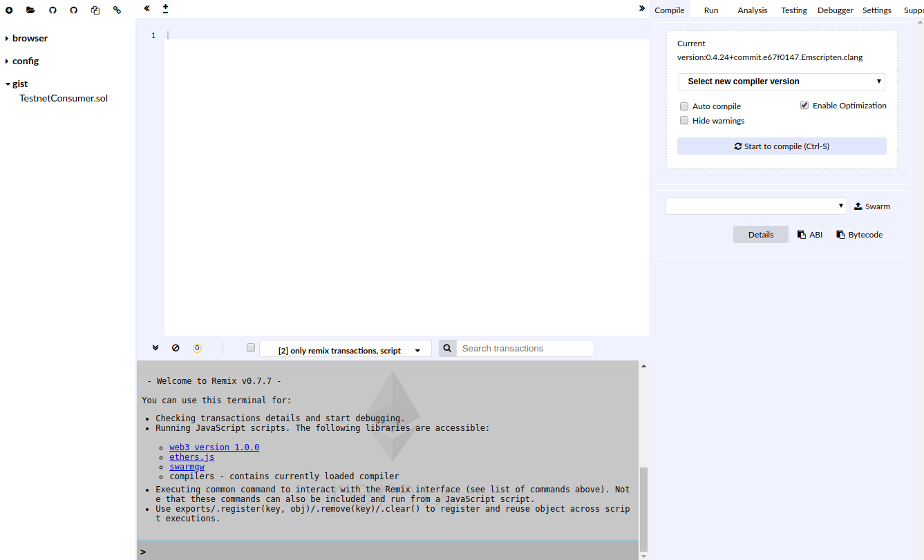Click the magnifier icon beside Search transactions
The width and height of the screenshot is (924, 560).
447,349
